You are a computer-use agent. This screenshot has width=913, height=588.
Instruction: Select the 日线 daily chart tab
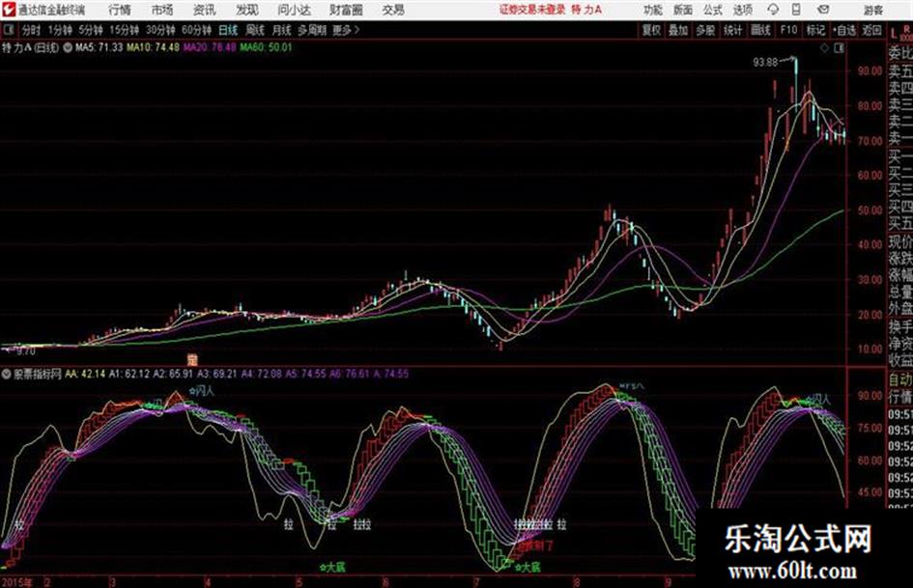[228, 30]
